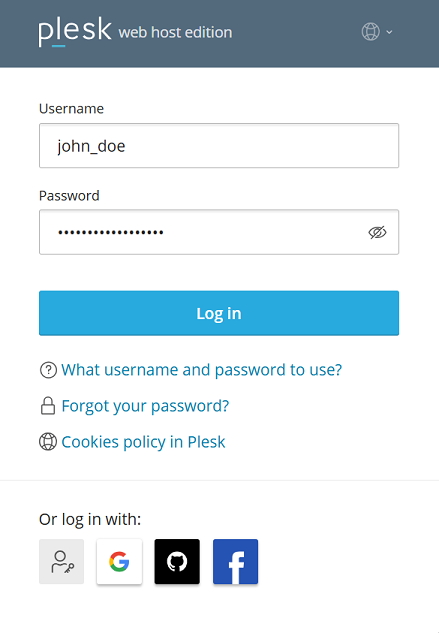
Task: Log in with the Facebook icon
Action: point(235,561)
